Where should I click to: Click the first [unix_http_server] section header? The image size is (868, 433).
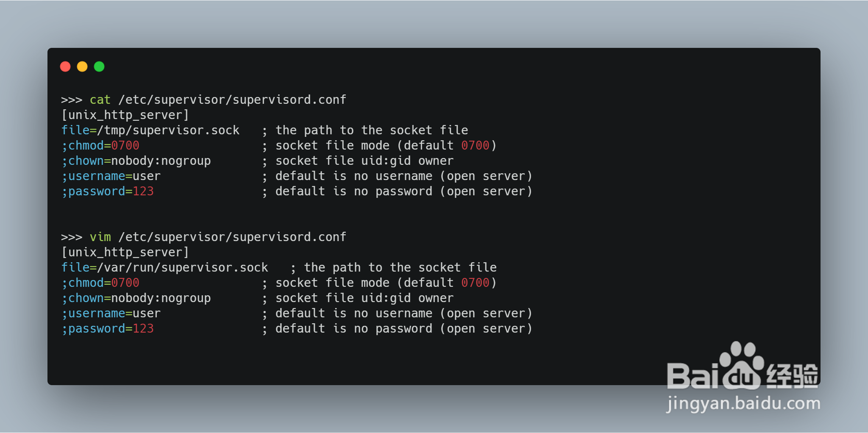[x=125, y=115]
